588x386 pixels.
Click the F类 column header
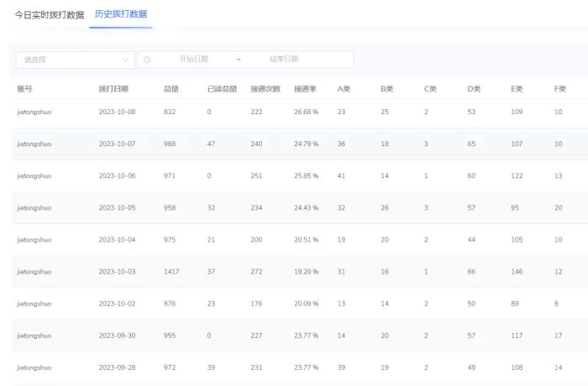tap(560, 89)
